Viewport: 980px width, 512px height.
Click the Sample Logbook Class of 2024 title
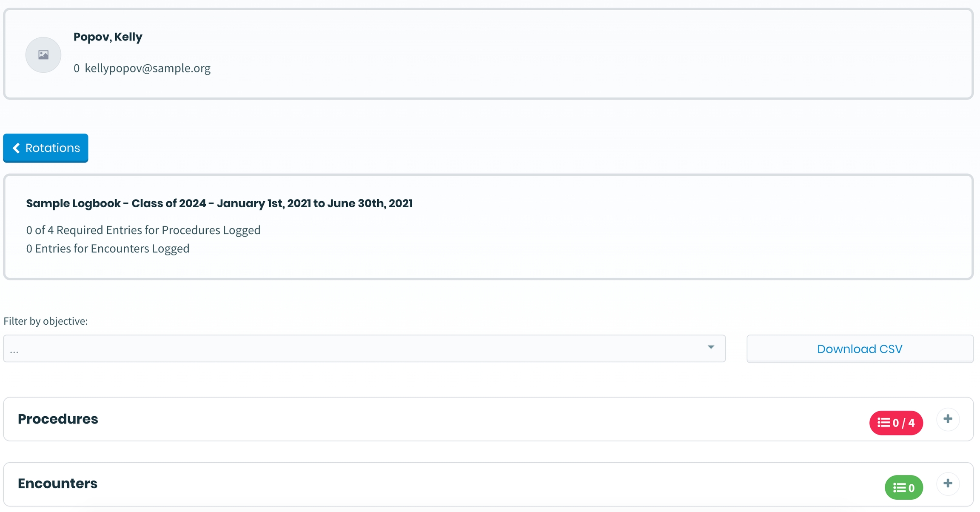tap(219, 203)
